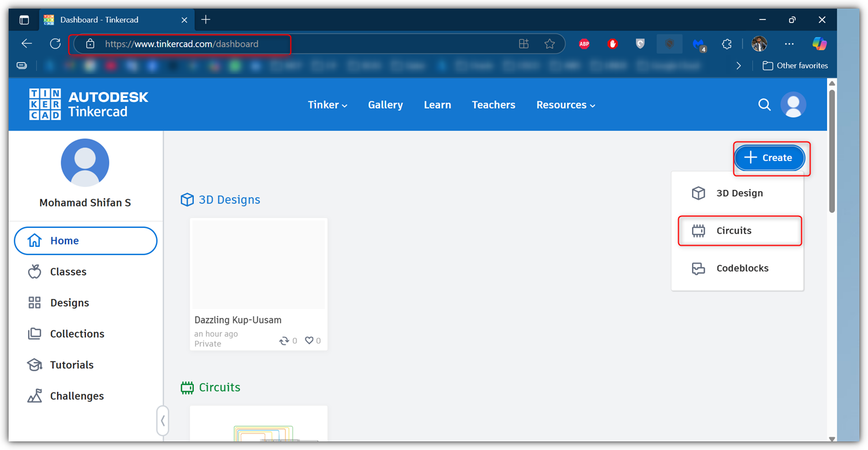Close the Dashboard - Tinkercad tab
The image size is (868, 450).
click(x=184, y=20)
